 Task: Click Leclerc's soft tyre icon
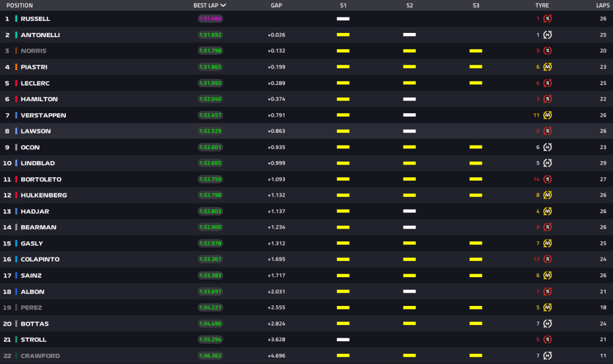(547, 83)
